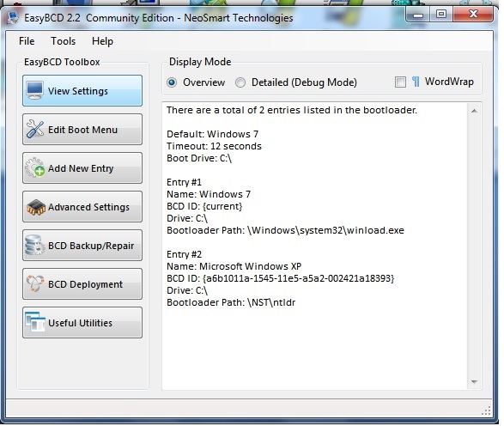Select the Overview radio button
This screenshot has height=432, width=504.
172,82
